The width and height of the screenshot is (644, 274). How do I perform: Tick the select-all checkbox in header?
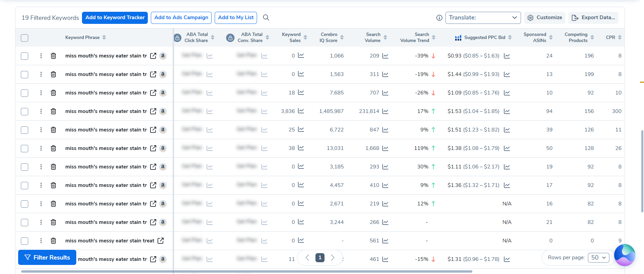click(25, 38)
